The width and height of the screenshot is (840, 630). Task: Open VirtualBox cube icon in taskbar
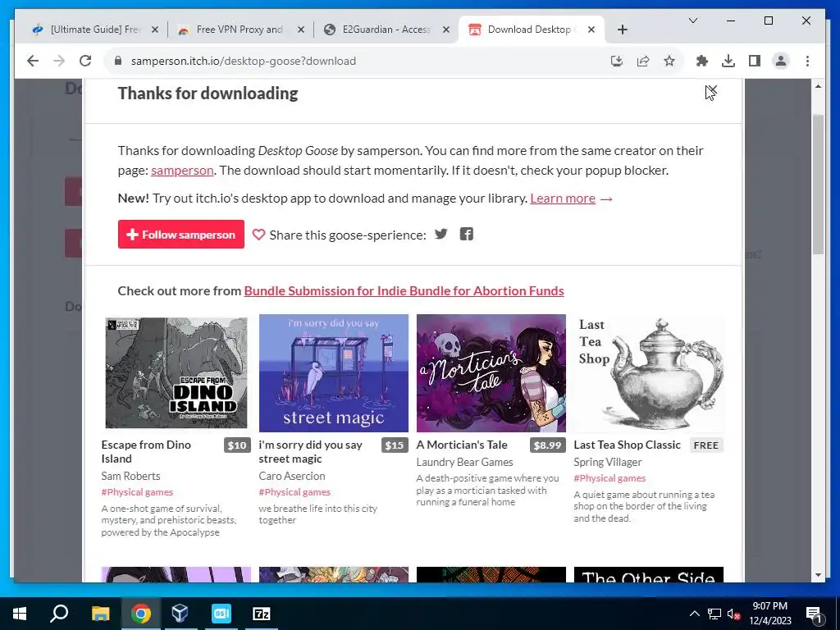[180, 614]
